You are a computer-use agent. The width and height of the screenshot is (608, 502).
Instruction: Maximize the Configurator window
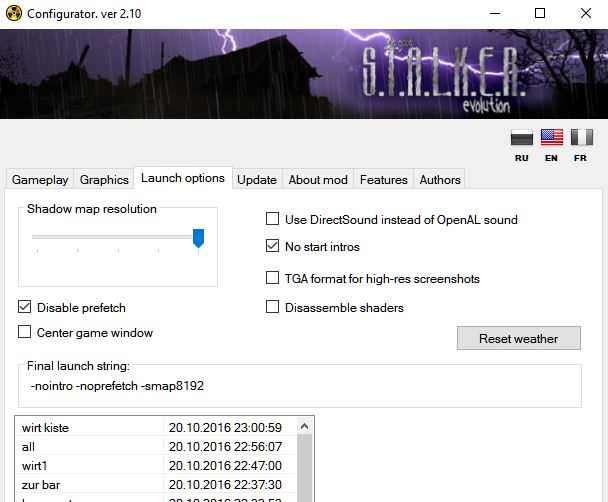point(540,14)
